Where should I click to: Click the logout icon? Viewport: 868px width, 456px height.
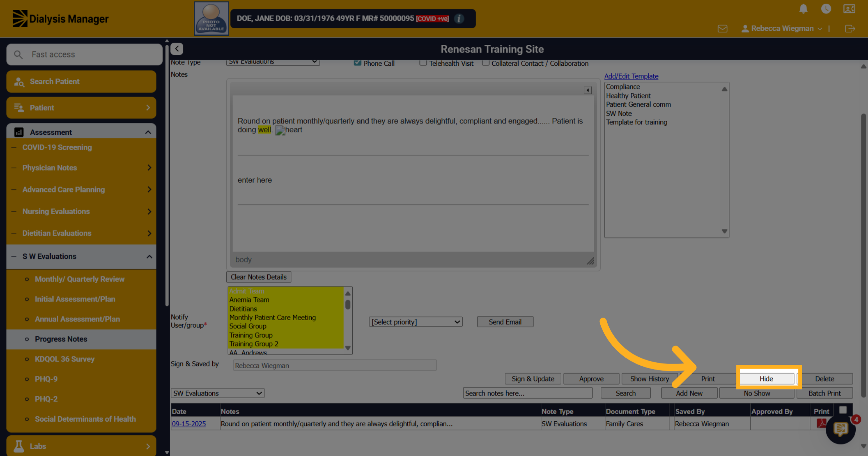tap(850, 29)
